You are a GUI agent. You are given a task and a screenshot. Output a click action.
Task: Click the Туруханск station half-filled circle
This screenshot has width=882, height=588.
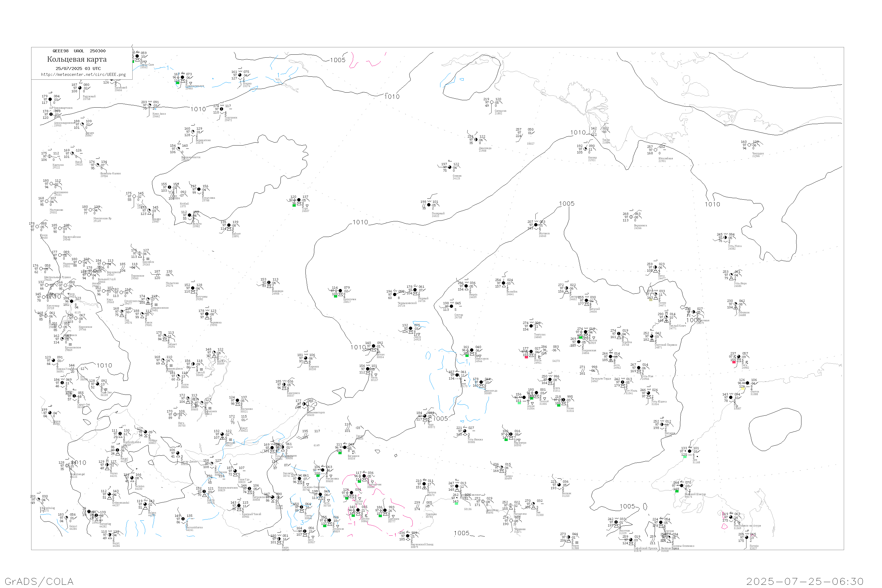[x=222, y=109]
